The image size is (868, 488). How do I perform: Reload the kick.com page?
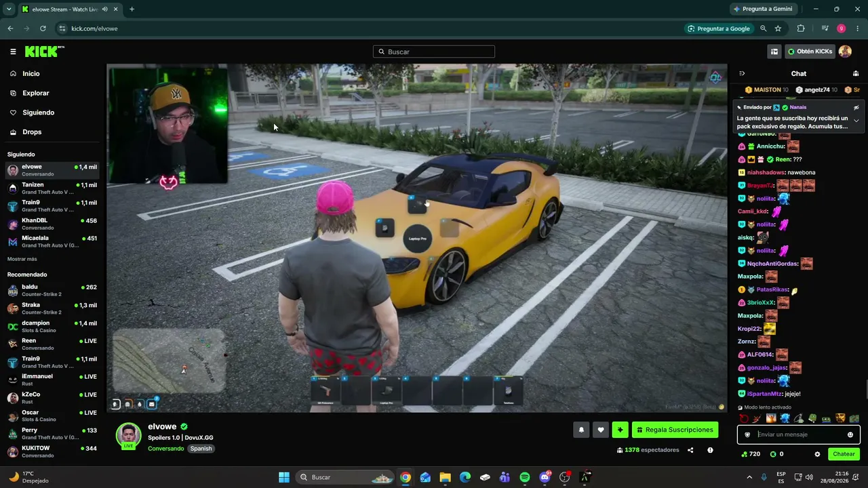(x=43, y=28)
